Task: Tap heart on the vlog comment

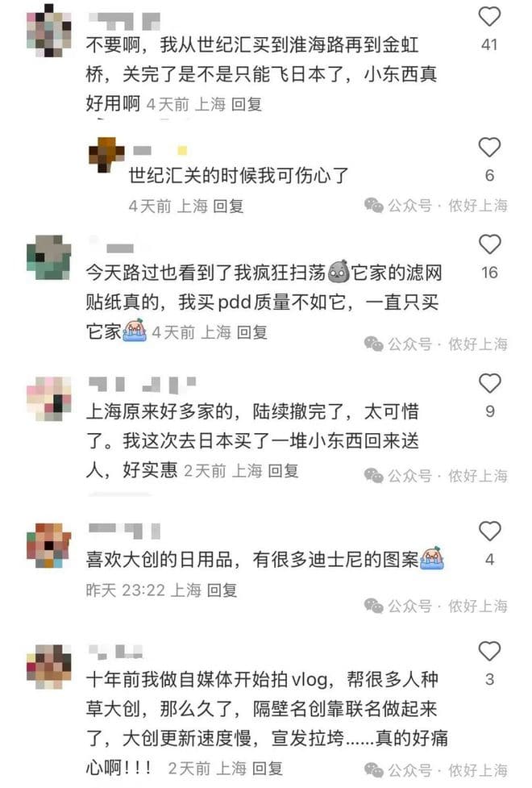Action: tap(489, 652)
